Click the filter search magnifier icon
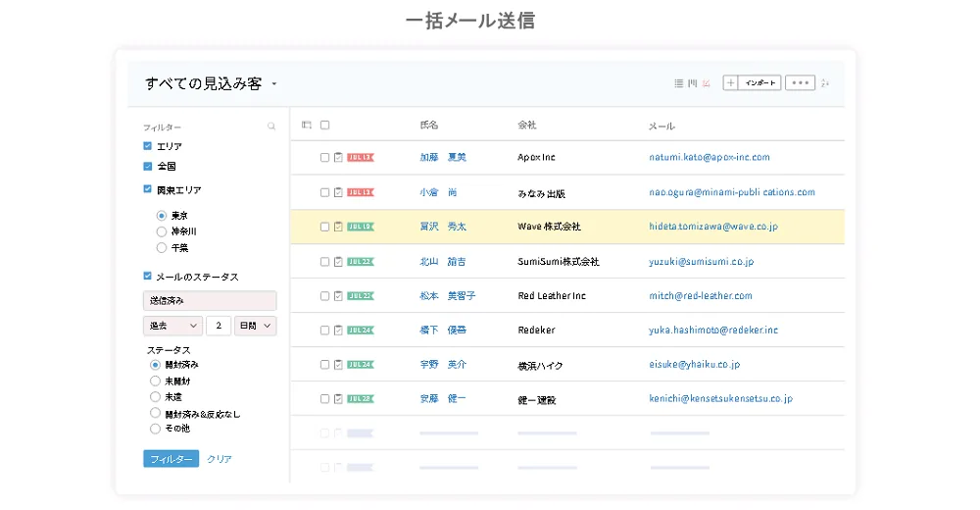This screenshot has width=980, height=510. 271,127
